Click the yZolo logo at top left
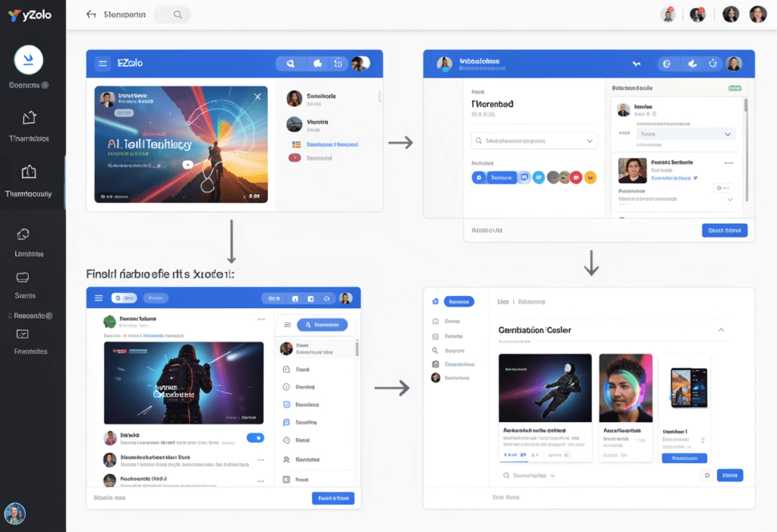The width and height of the screenshot is (777, 532). pyautogui.click(x=30, y=14)
